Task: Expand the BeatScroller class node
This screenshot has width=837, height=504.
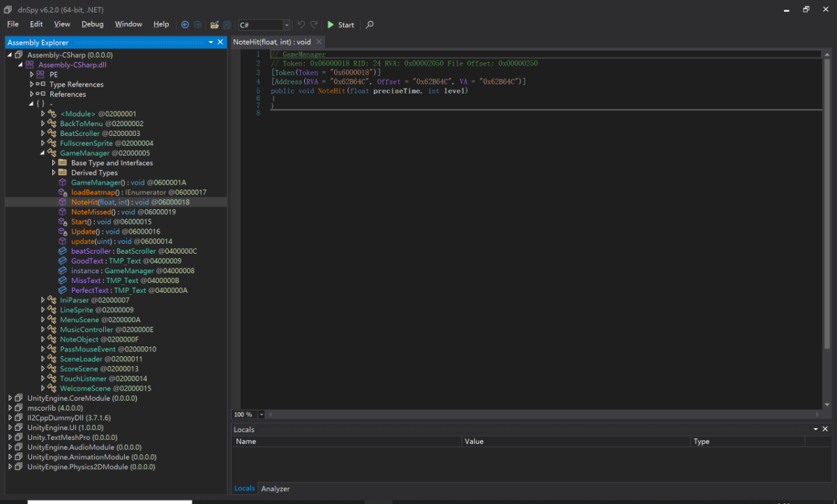Action: click(43, 133)
